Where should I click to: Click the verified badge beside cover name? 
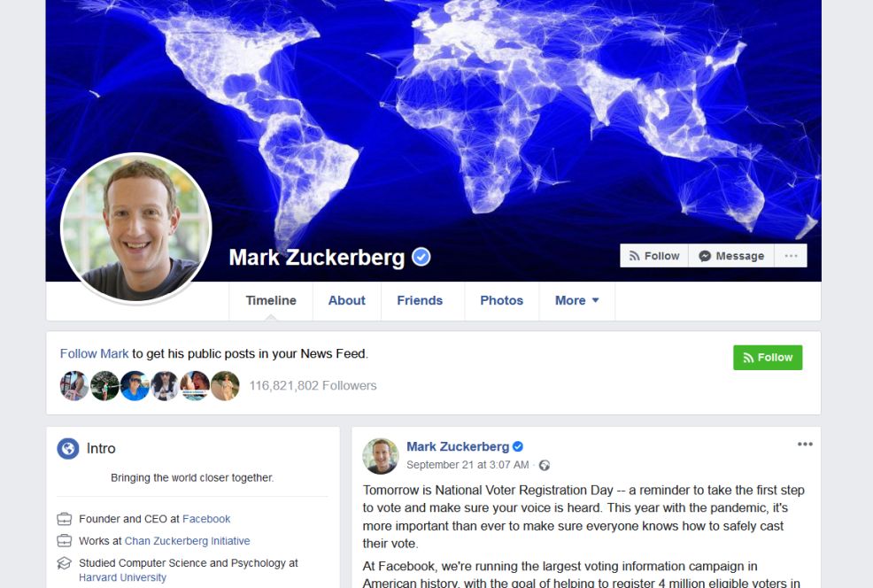point(421,257)
